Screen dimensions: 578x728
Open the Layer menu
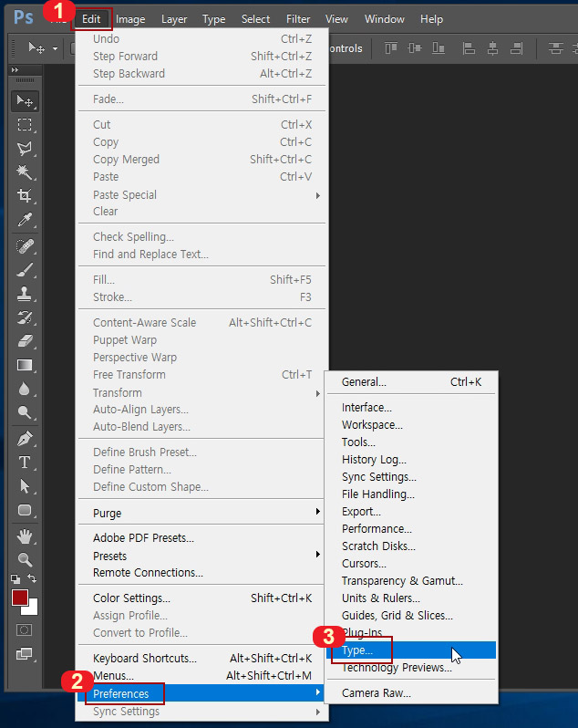(174, 19)
